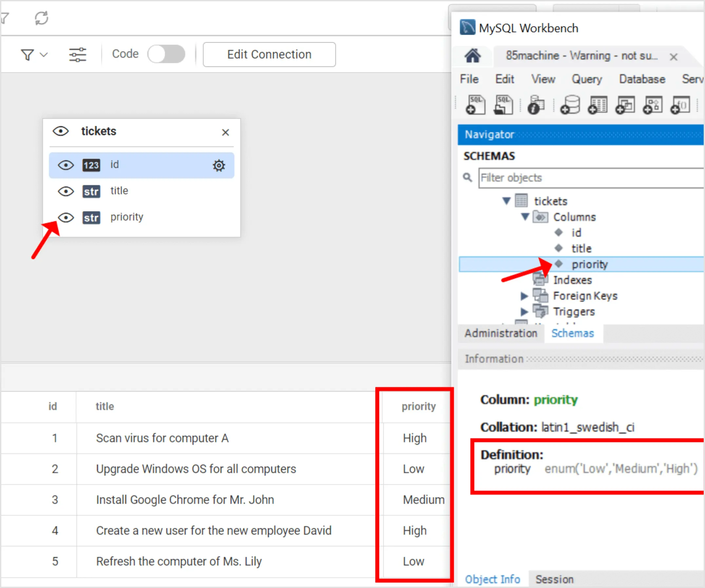
Task: Expand the Foreign Keys node
Action: (524, 296)
